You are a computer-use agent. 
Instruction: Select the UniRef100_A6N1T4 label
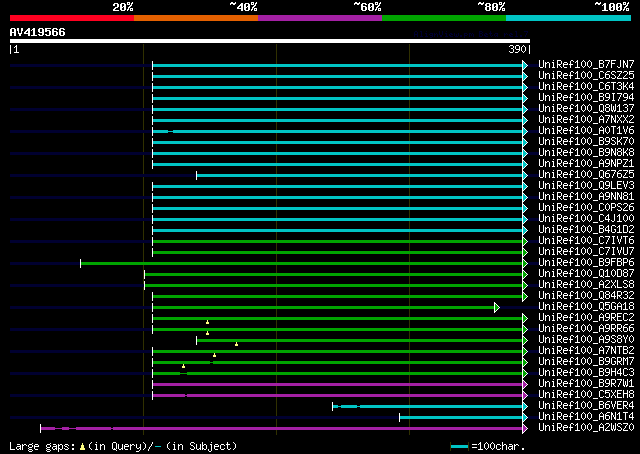click(586, 417)
